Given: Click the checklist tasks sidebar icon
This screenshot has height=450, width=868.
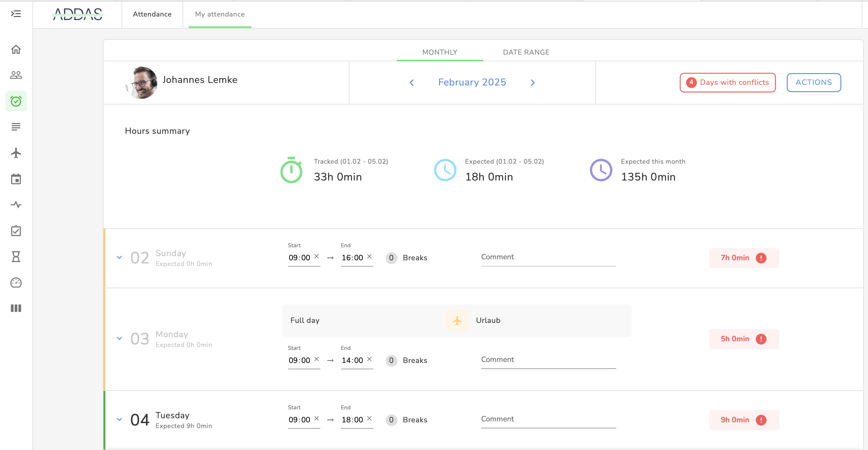Looking at the screenshot, I should [16, 231].
